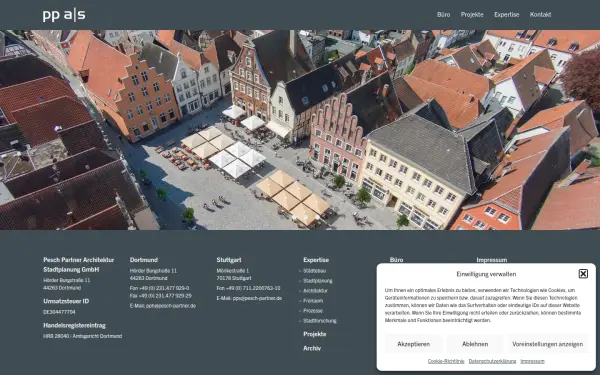Click the Stuttgart Fon phone number
The image size is (600, 375).
[248, 288]
